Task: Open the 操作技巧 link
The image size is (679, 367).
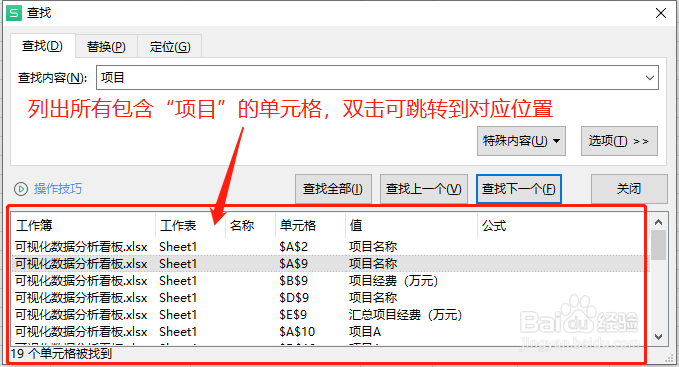Action: point(58,189)
